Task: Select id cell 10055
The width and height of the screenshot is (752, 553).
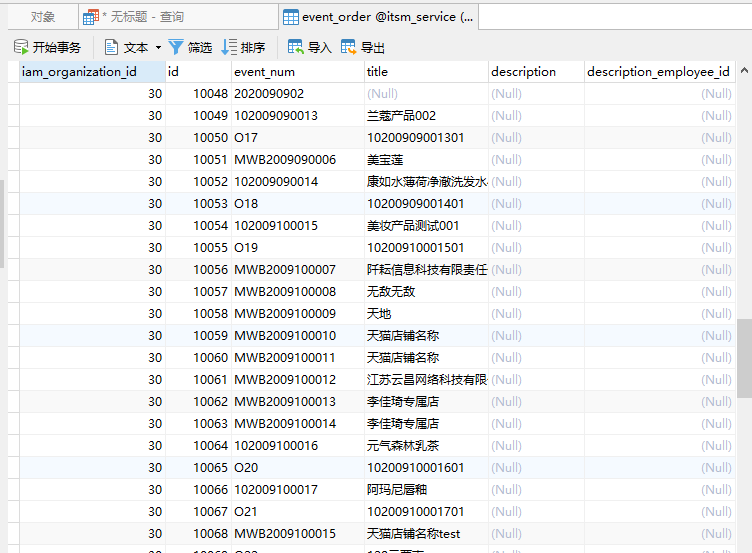Action: pos(199,247)
